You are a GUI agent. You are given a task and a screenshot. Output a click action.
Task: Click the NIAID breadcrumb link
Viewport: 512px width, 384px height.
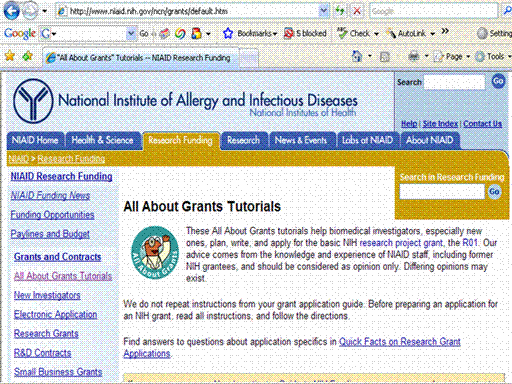(18, 159)
